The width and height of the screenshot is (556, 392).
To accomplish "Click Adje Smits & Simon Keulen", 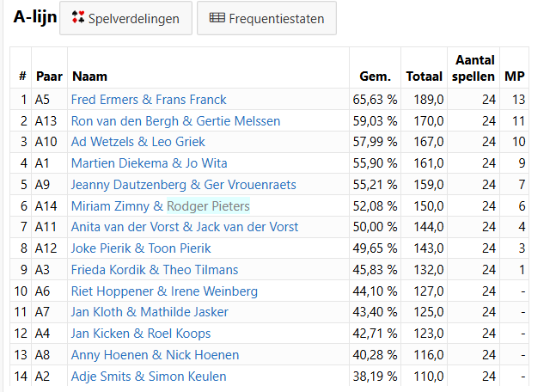I will (149, 377).
